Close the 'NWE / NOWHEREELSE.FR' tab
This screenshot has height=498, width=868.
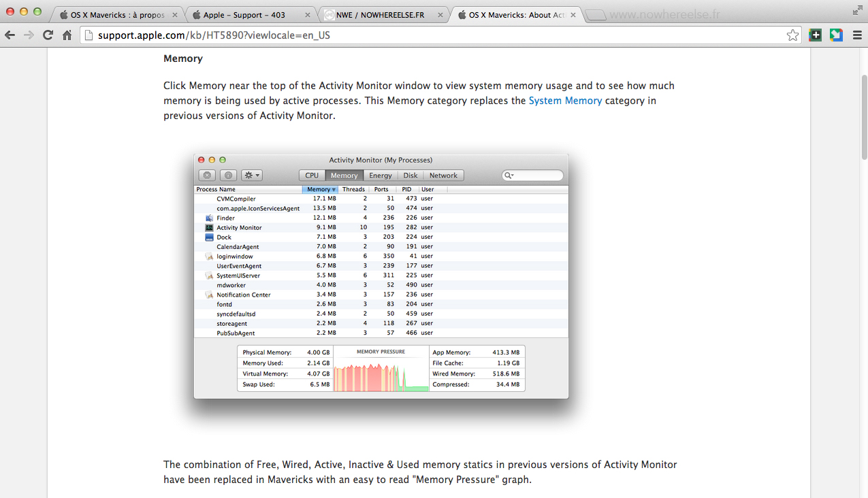click(x=440, y=15)
